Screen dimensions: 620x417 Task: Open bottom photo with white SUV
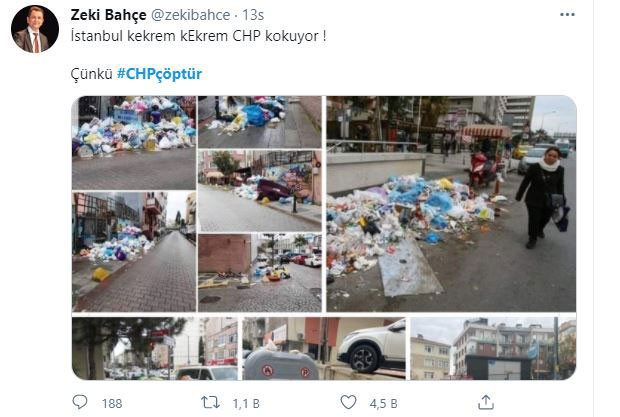pos(324,348)
